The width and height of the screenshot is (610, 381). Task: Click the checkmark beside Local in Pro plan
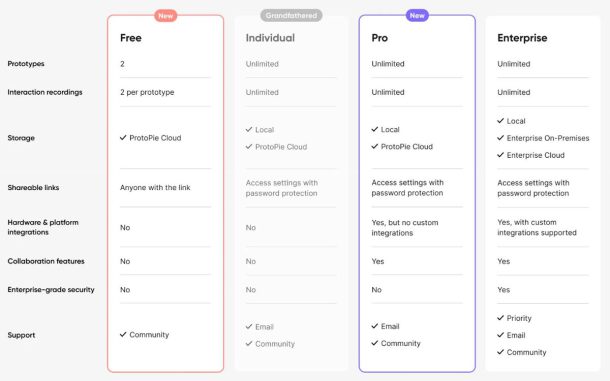(375, 129)
